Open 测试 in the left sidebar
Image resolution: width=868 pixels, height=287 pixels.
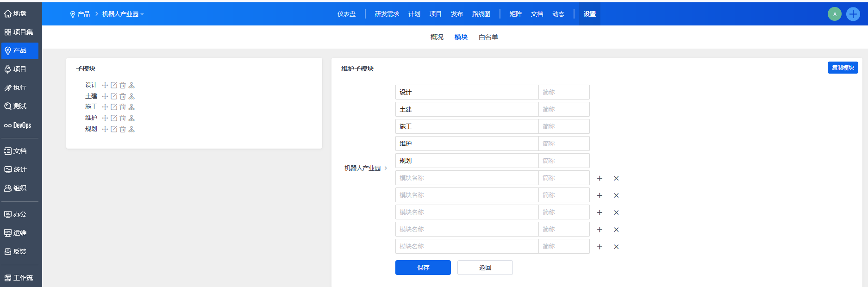pos(19,106)
